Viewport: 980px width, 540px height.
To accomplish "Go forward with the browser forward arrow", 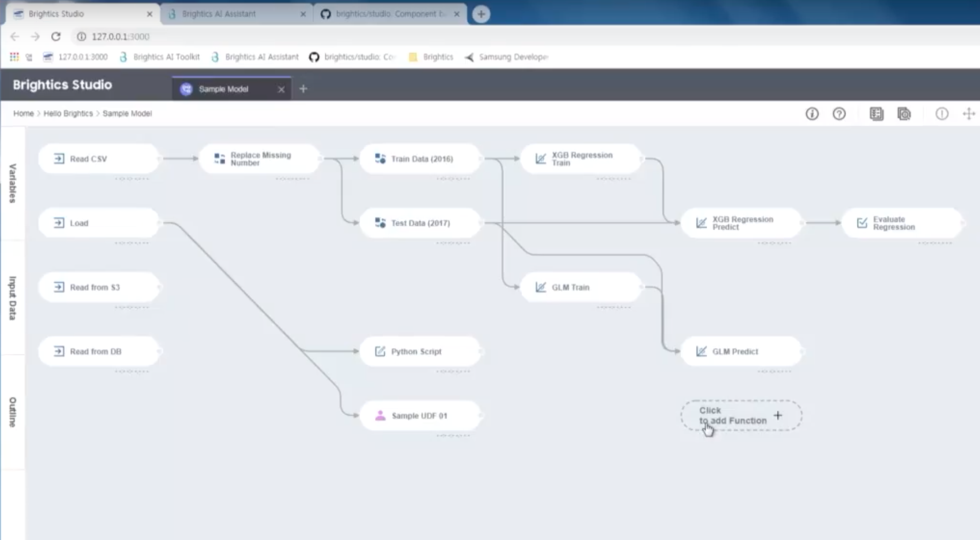I will [x=35, y=37].
